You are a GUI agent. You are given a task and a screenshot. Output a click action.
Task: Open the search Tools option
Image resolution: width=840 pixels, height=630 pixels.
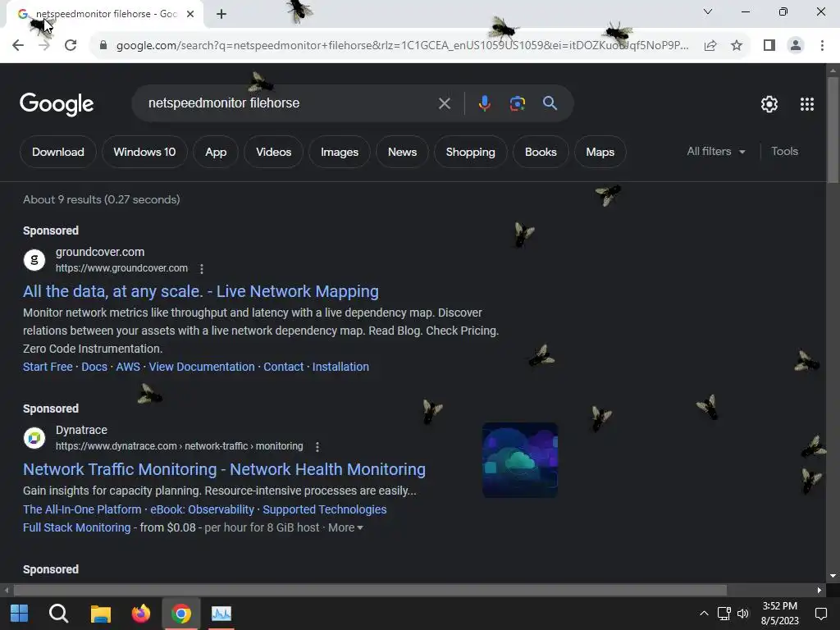click(x=784, y=152)
